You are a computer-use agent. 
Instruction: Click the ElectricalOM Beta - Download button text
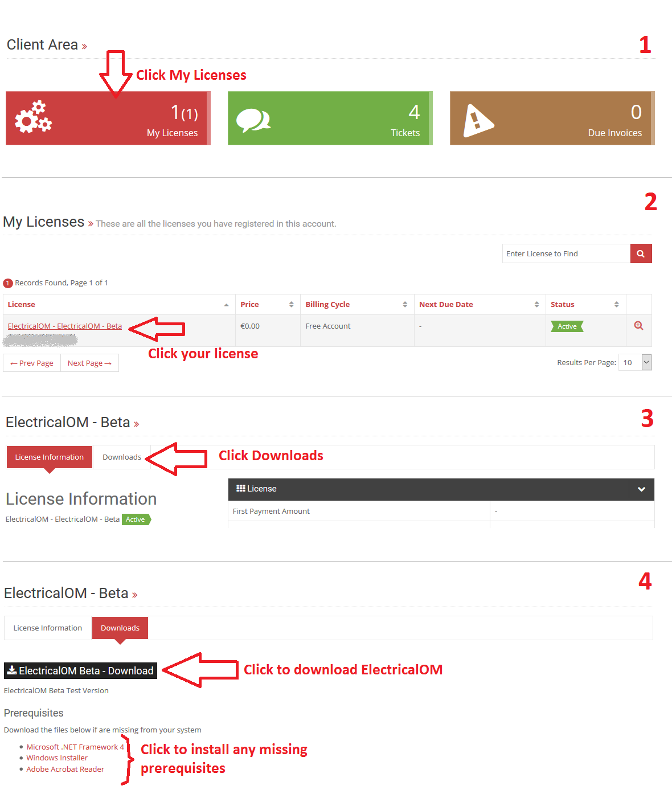coord(86,670)
